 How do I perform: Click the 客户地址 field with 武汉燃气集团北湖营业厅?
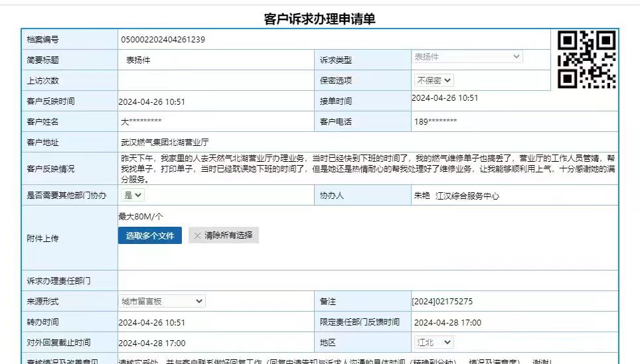[x=365, y=143]
